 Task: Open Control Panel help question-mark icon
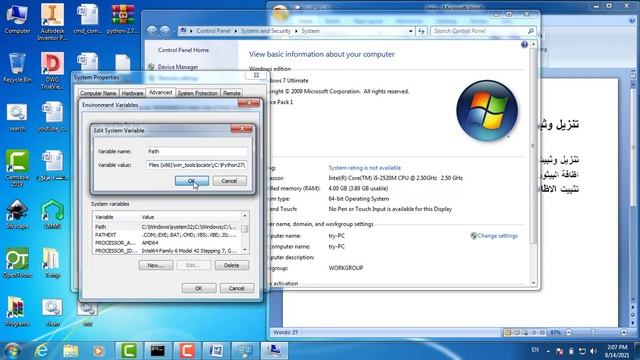[524, 44]
